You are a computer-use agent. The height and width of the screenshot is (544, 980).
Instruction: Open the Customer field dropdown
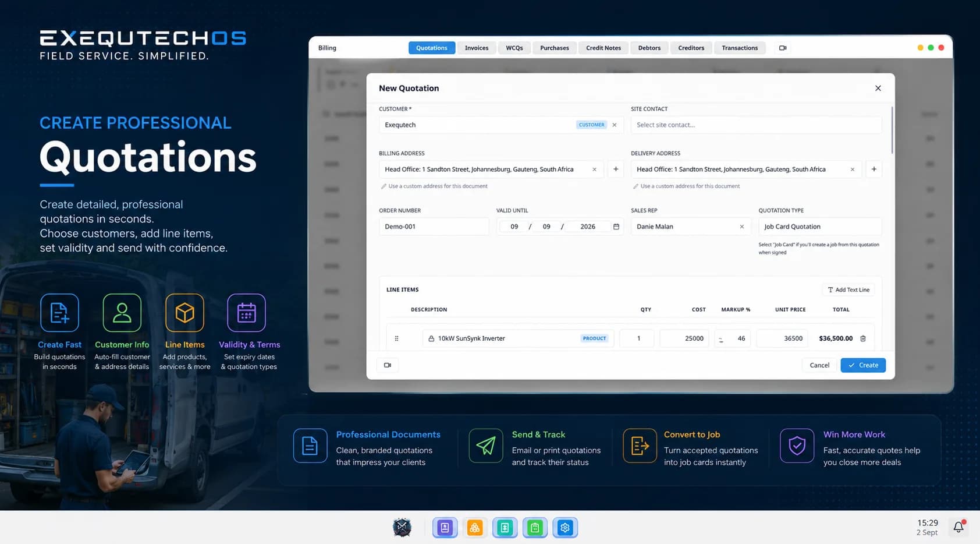pos(501,125)
